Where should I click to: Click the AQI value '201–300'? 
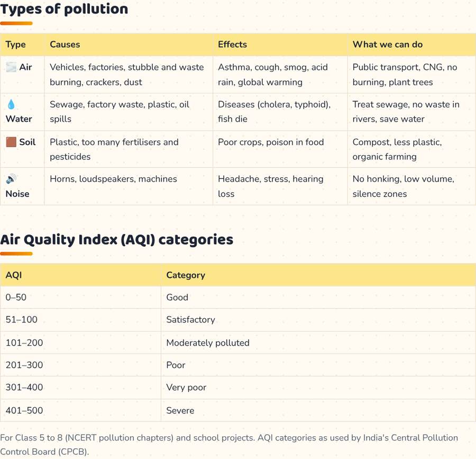tap(24, 365)
